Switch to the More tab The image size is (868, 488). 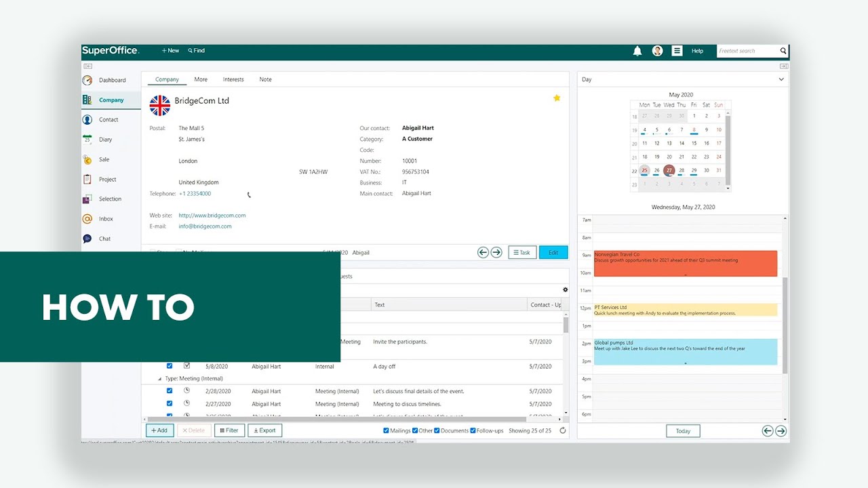(201, 79)
